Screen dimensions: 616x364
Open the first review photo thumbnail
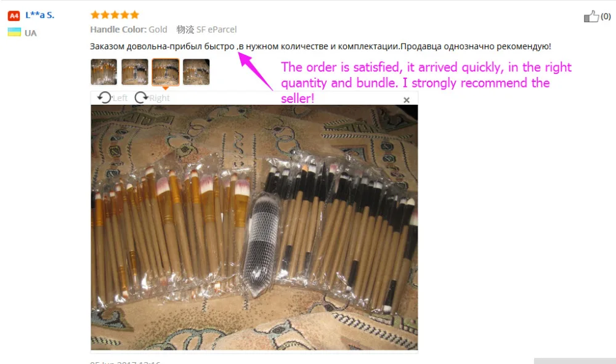[x=103, y=72]
